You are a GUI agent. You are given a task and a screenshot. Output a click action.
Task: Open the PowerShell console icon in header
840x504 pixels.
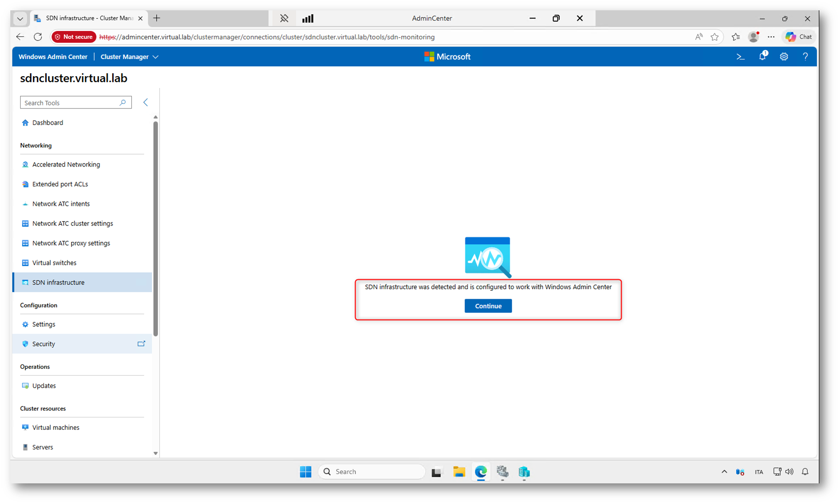[x=740, y=57]
